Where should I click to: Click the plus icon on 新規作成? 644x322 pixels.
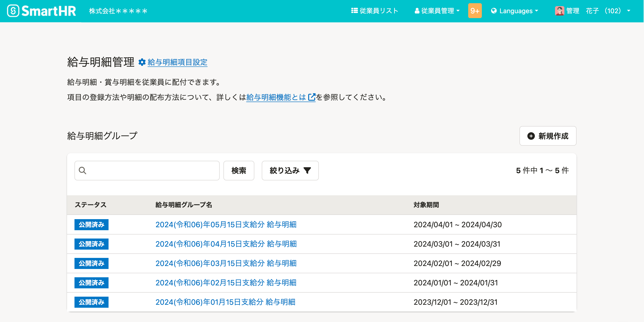click(531, 136)
